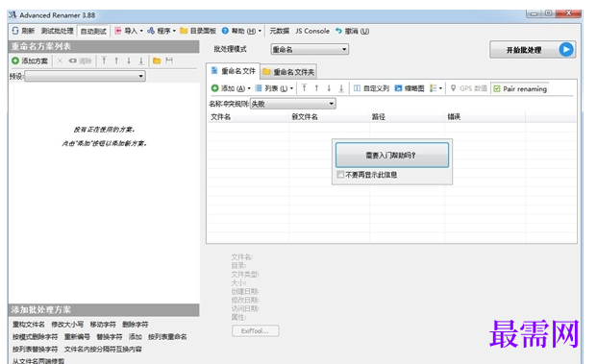Add 修改大小写 method

point(67,325)
